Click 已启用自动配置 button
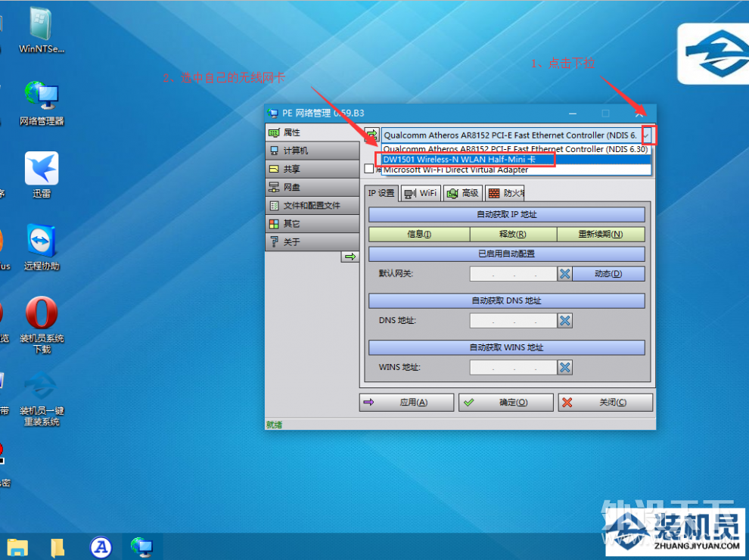The height and width of the screenshot is (560, 749). (x=507, y=254)
